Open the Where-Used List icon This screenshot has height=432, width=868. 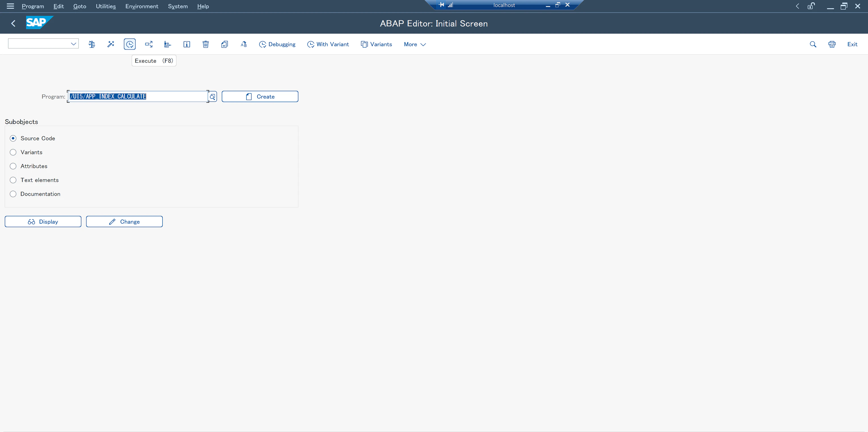coord(149,44)
